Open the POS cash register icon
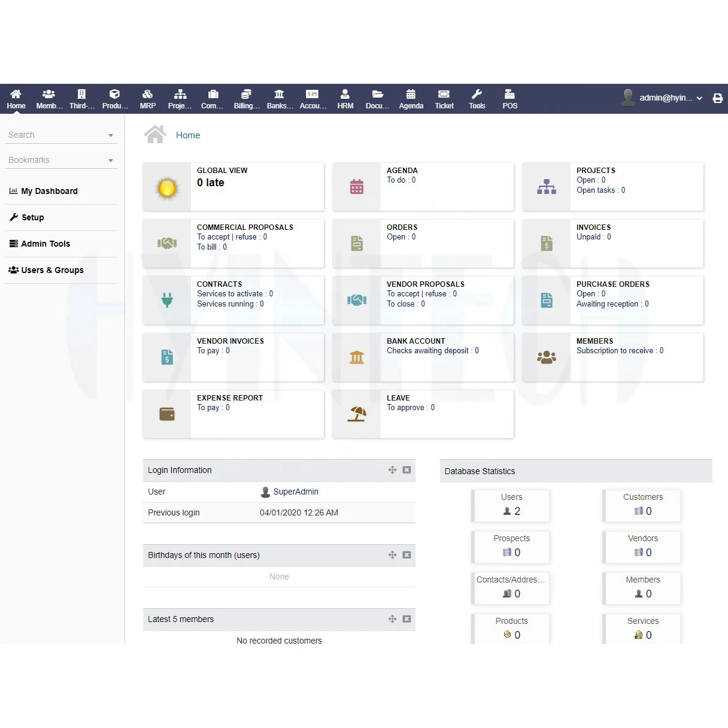Viewport: 728px width, 728px height. pos(509,94)
